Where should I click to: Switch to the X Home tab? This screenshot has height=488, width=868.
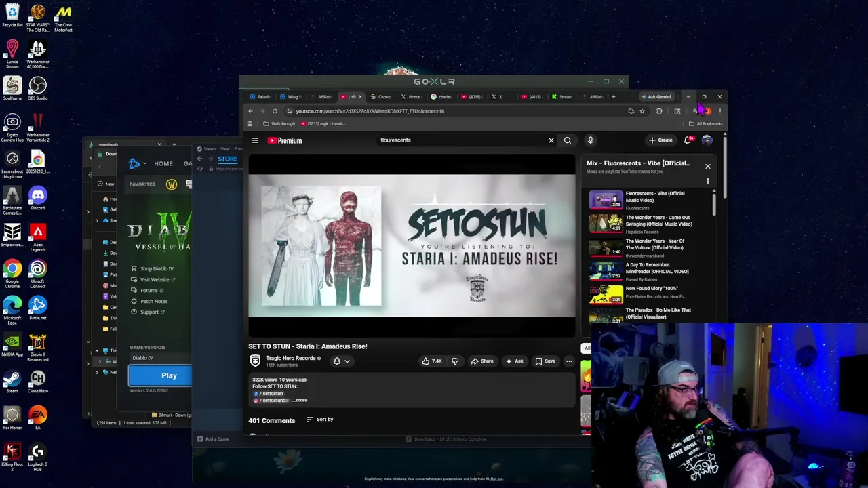(x=412, y=97)
